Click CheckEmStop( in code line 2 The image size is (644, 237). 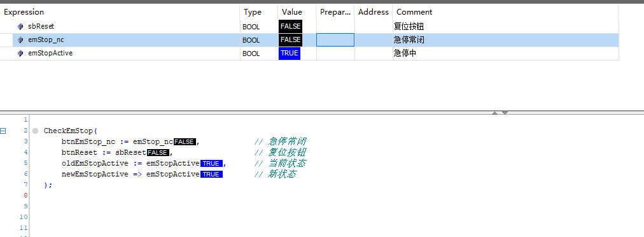(71, 131)
